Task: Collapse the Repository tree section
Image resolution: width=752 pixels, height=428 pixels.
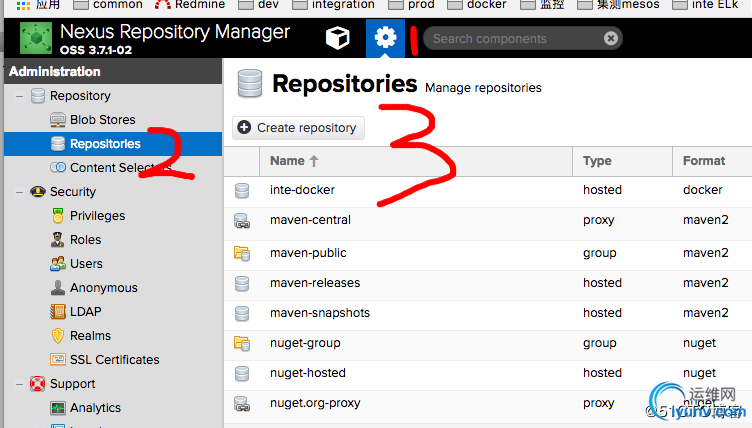Action: [19, 96]
